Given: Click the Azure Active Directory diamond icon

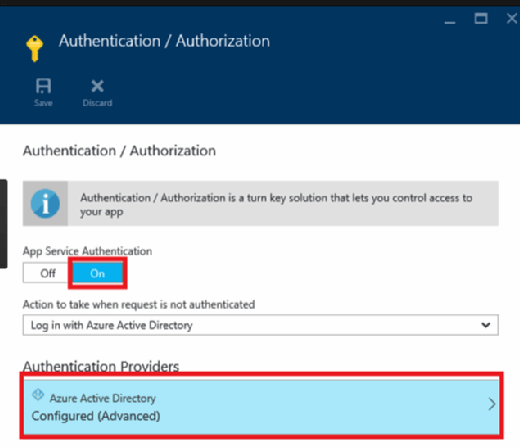Looking at the screenshot, I should 38,395.
